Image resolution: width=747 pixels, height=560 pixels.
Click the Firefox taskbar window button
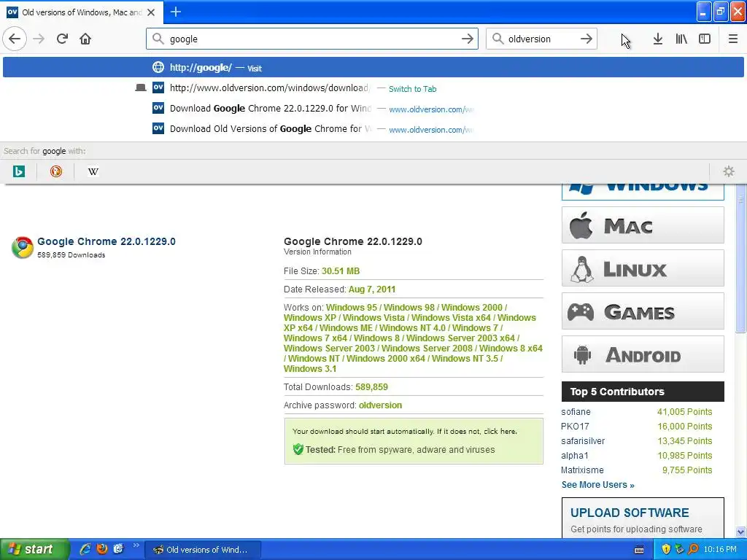coord(203,550)
